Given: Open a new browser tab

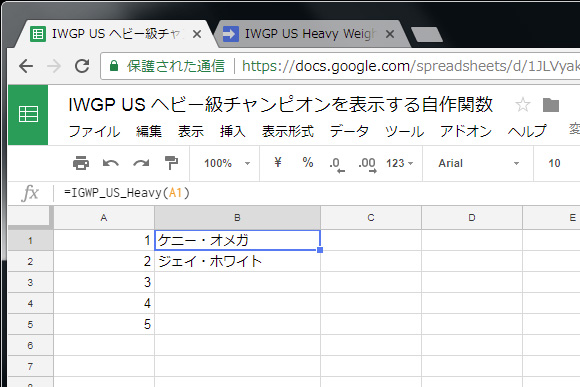Looking at the screenshot, I should pyautogui.click(x=426, y=34).
